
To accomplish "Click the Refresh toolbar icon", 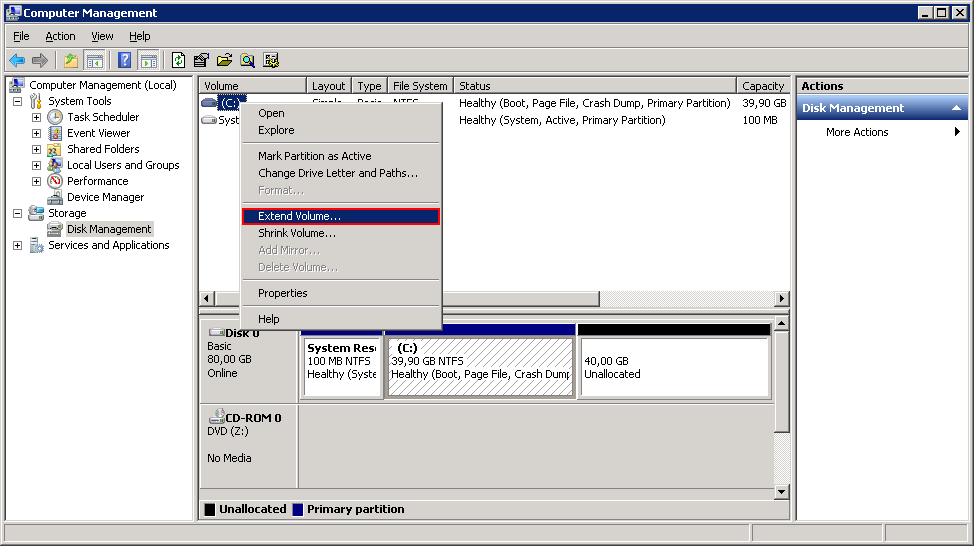I will pos(178,60).
